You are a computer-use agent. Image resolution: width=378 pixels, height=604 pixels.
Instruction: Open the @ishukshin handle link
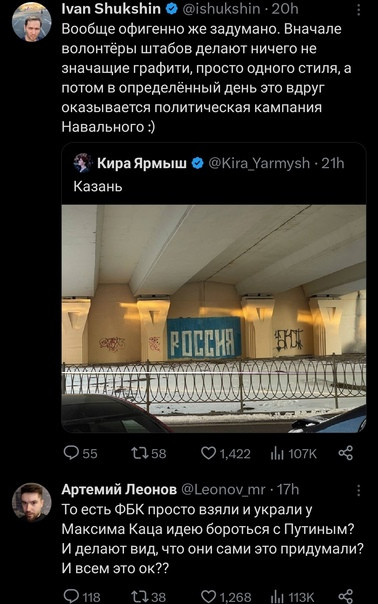(221, 9)
